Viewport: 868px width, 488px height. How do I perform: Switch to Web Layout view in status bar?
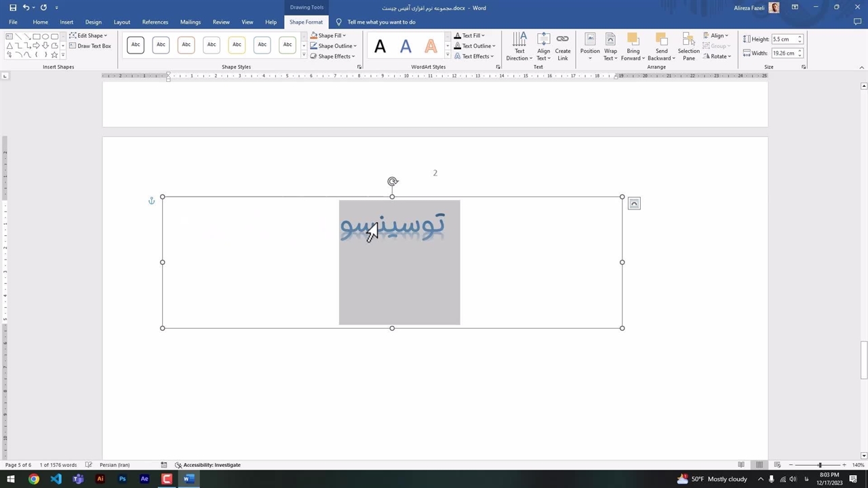[777, 465]
